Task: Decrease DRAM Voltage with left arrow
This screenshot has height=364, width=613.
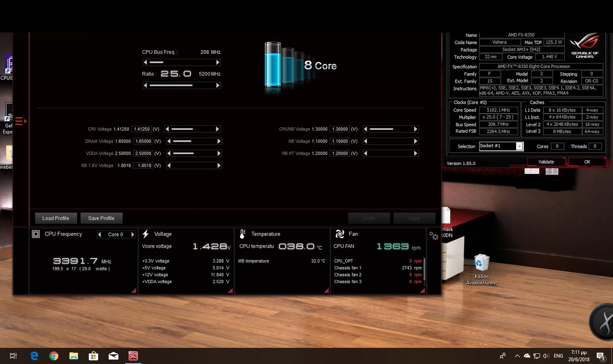Action: pyautogui.click(x=168, y=141)
